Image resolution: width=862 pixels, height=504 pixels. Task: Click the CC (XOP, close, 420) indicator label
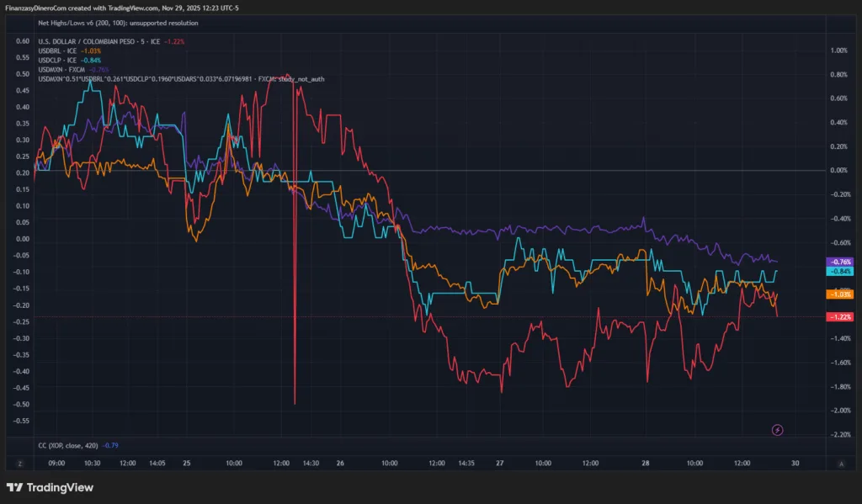point(69,445)
